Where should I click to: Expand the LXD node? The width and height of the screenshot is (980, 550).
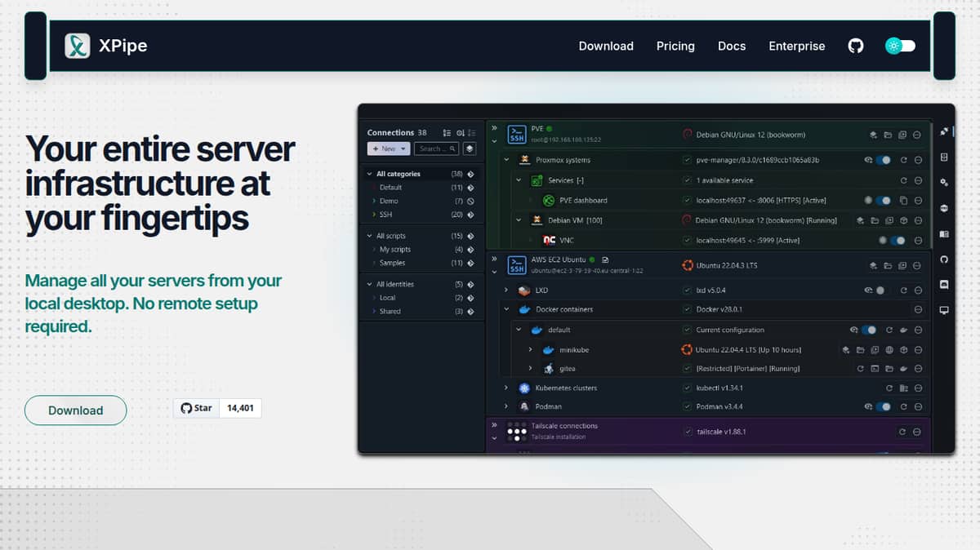[506, 290]
